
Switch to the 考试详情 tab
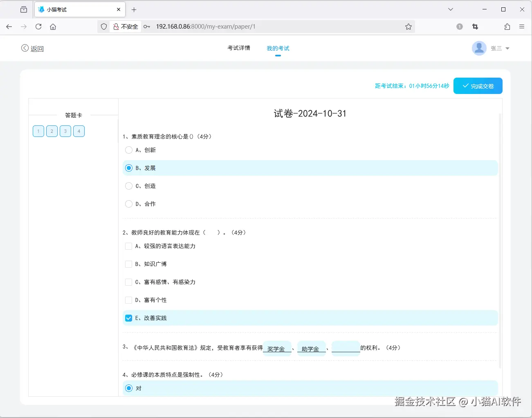[238, 48]
